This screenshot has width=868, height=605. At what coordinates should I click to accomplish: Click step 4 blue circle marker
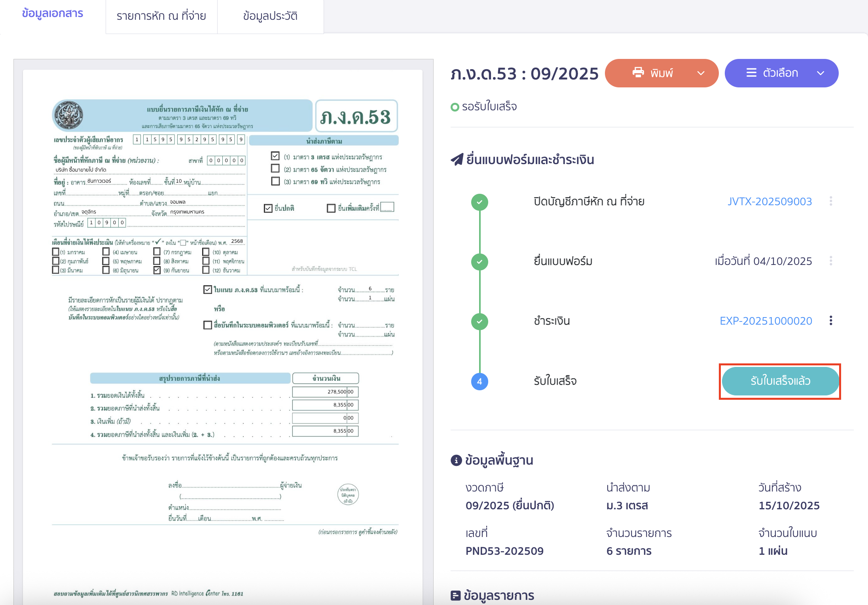click(479, 382)
